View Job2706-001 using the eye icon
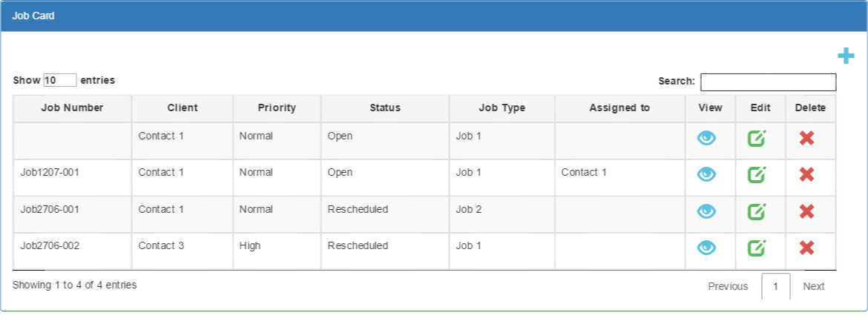 click(706, 211)
